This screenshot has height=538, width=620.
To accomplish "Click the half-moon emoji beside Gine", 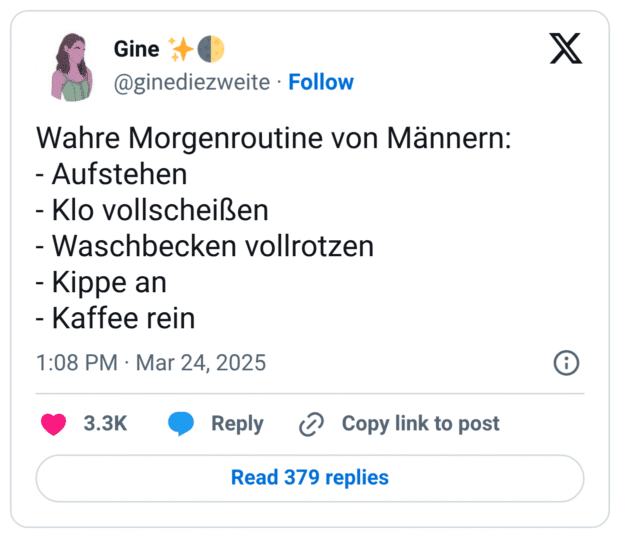I will 210,49.
